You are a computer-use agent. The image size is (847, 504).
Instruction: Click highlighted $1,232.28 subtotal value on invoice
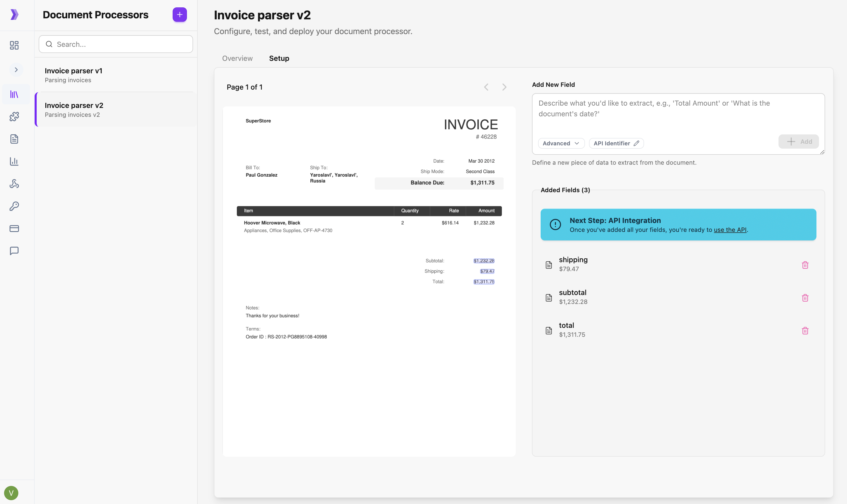coord(484,261)
